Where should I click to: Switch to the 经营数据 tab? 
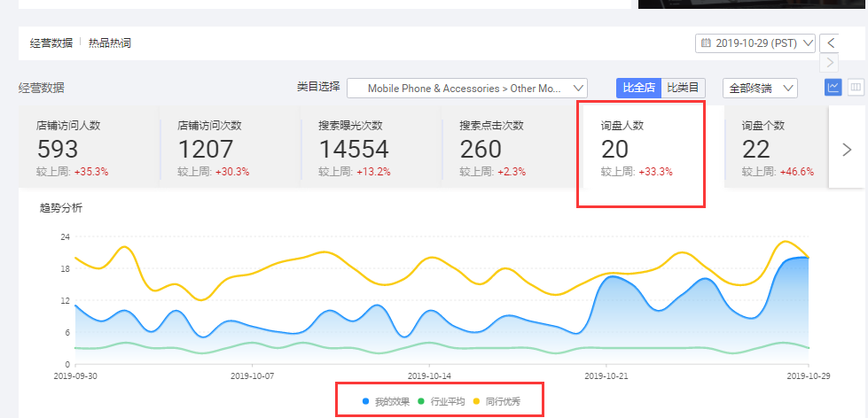[51, 43]
